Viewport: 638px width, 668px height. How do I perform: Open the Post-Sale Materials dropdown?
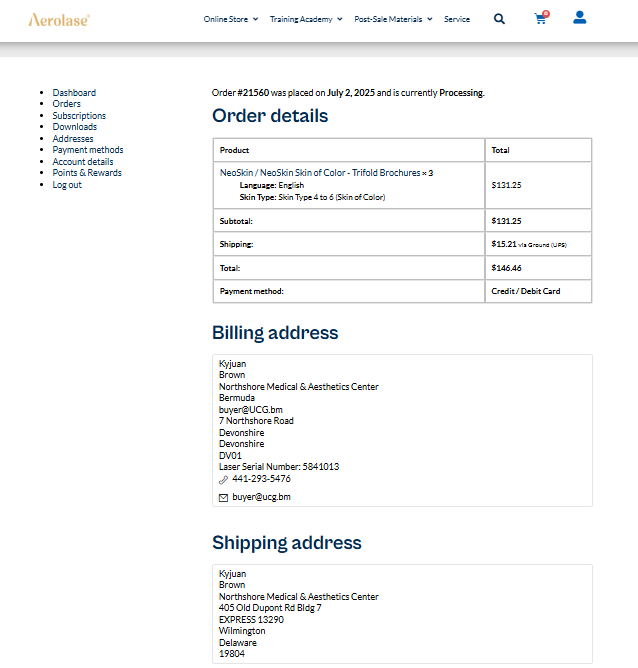[393, 19]
